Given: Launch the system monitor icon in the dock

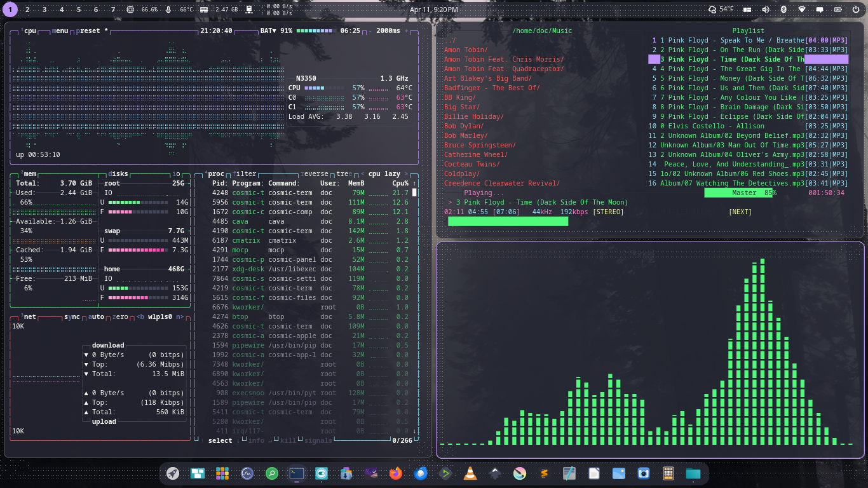Looking at the screenshot, I should [x=247, y=473].
